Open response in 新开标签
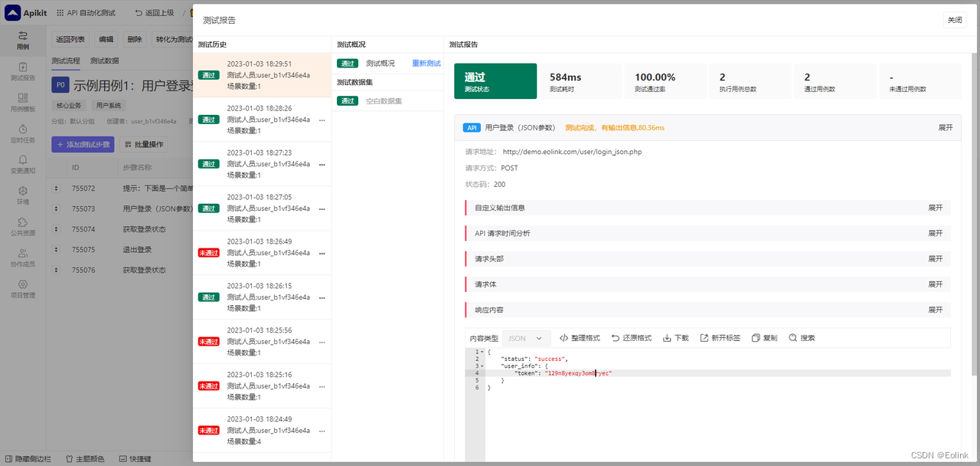This screenshot has height=466, width=980. [720, 338]
